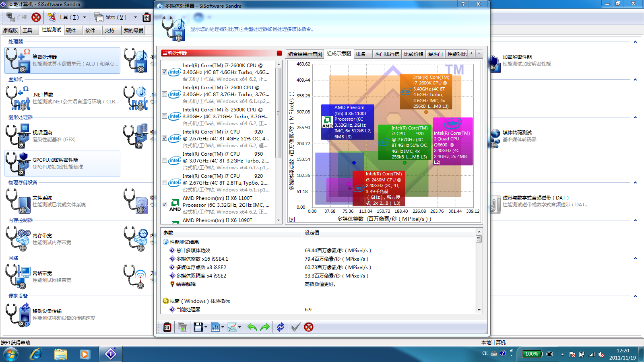Click the grey checkmark OK icon
This screenshot has height=362, width=644.
tap(296, 327)
